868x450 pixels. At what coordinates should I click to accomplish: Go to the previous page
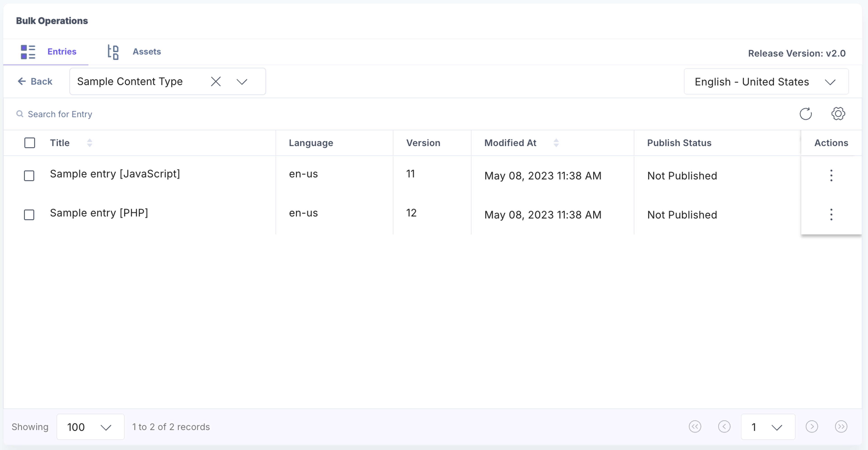pos(724,427)
